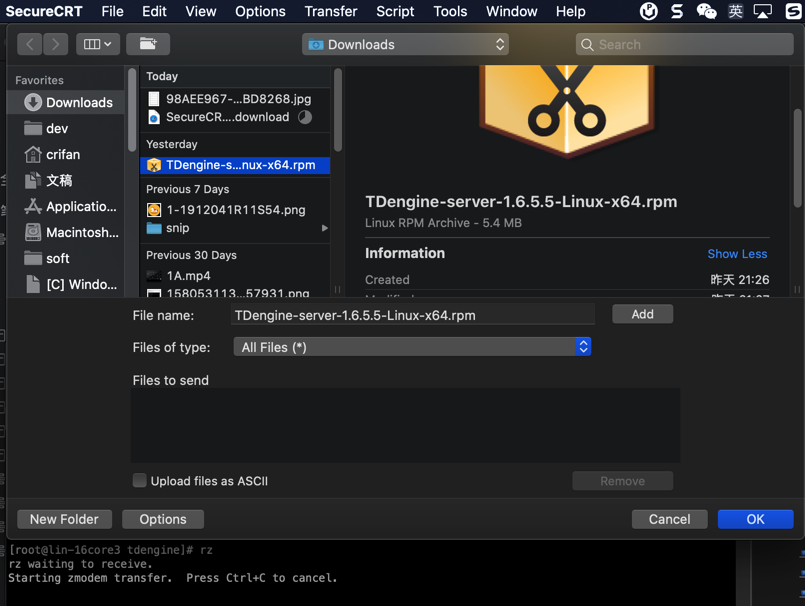Image resolution: width=805 pixels, height=606 pixels.
Task: Open the snip folder
Action: click(178, 228)
